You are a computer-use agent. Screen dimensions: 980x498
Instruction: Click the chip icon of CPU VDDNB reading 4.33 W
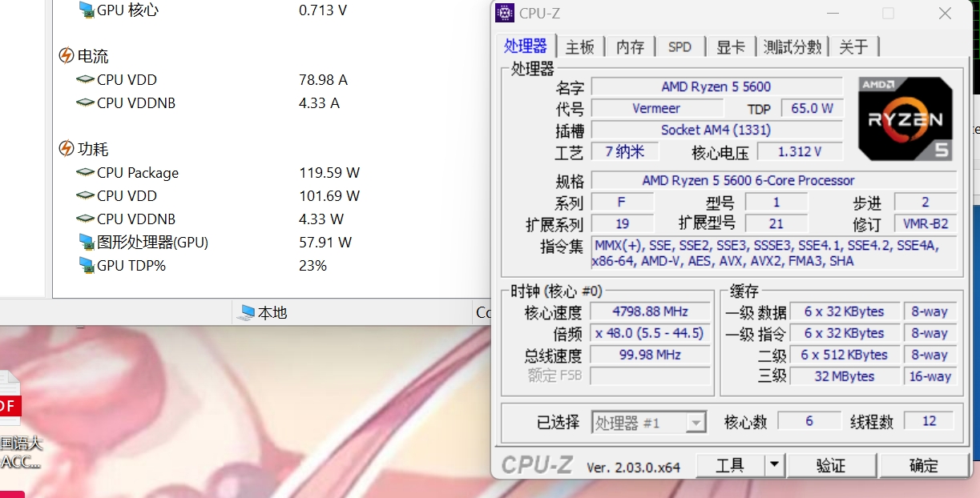coord(85,219)
